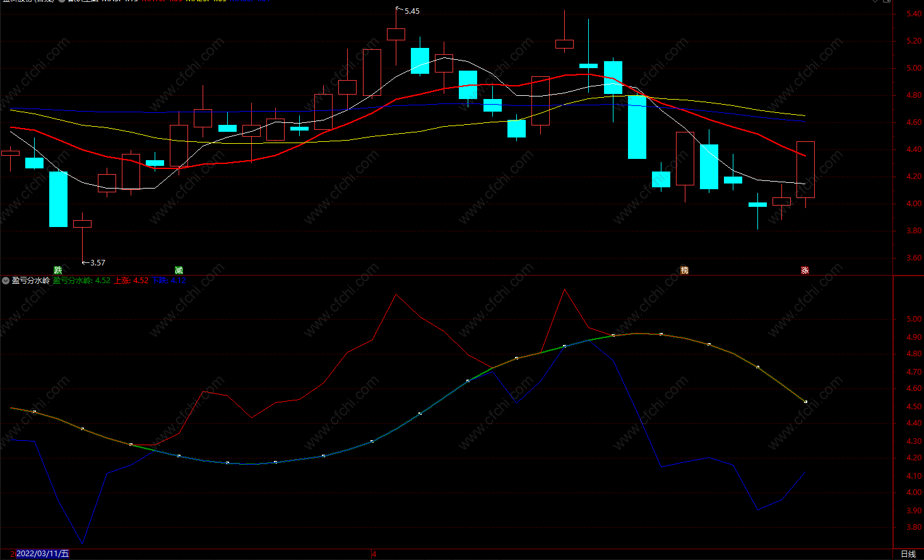Select the blue 下跌: 4.12 value

pyautogui.click(x=169, y=281)
